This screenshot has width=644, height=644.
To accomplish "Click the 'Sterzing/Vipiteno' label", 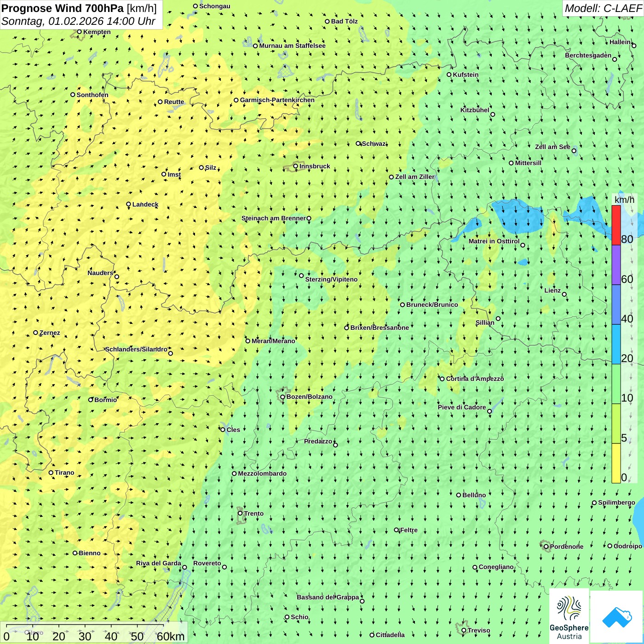I will point(331,279).
